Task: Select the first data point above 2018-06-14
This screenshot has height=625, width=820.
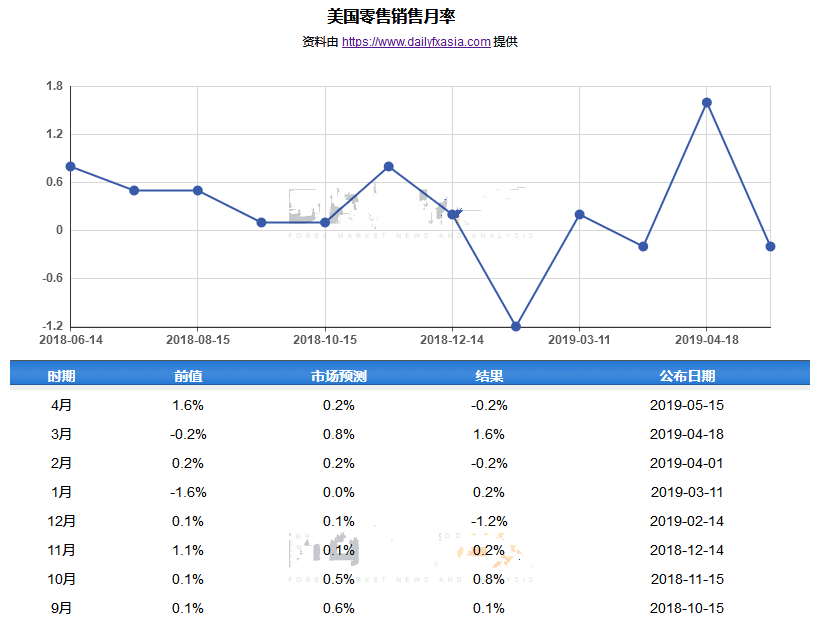Action: [70, 166]
